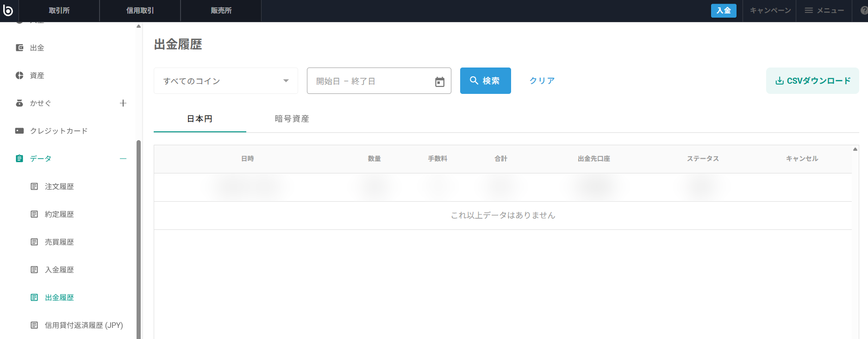The height and width of the screenshot is (339, 868).
Task: Switch to the 暗号資産 tab
Action: tap(292, 119)
